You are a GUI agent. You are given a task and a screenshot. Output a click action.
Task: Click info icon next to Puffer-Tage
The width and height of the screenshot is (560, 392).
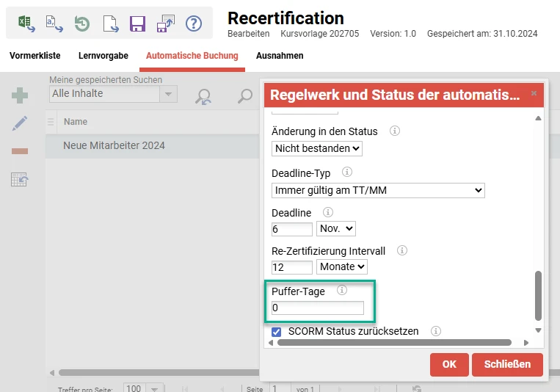pyautogui.click(x=341, y=291)
